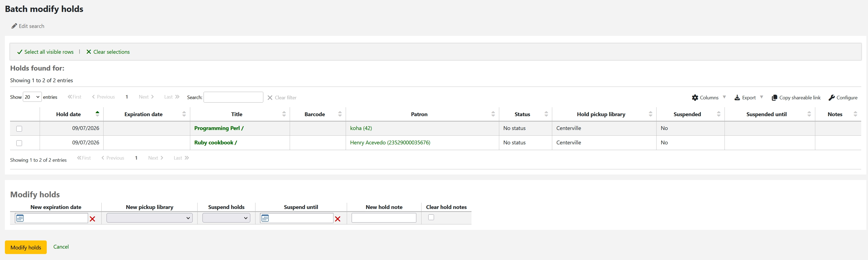Open patron Henry Acevedo link
Image resolution: width=868 pixels, height=260 pixels.
click(x=390, y=142)
